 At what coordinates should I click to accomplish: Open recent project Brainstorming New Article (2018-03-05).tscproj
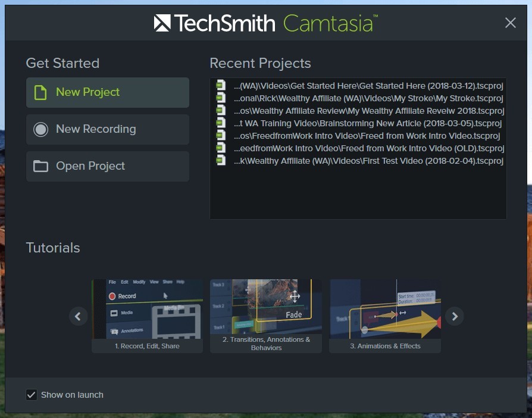368,123
